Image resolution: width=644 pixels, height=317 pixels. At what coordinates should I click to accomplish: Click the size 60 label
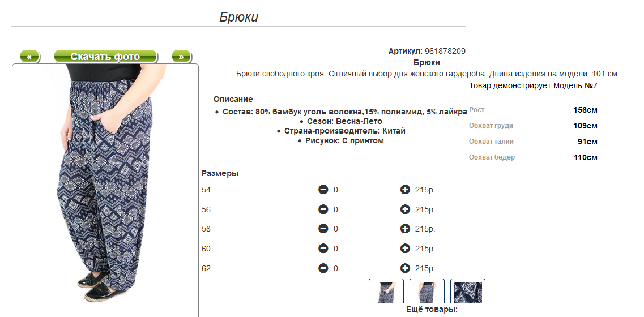[206, 249]
